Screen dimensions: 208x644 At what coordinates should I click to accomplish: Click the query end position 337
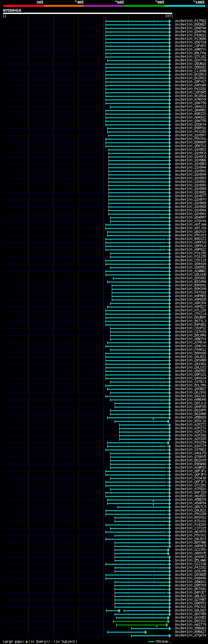168,16
